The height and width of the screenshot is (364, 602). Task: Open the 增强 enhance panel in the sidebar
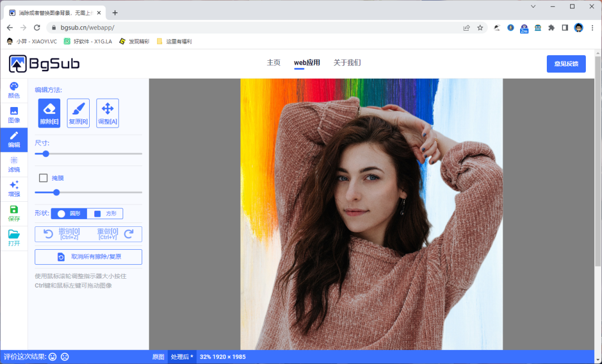pos(14,189)
